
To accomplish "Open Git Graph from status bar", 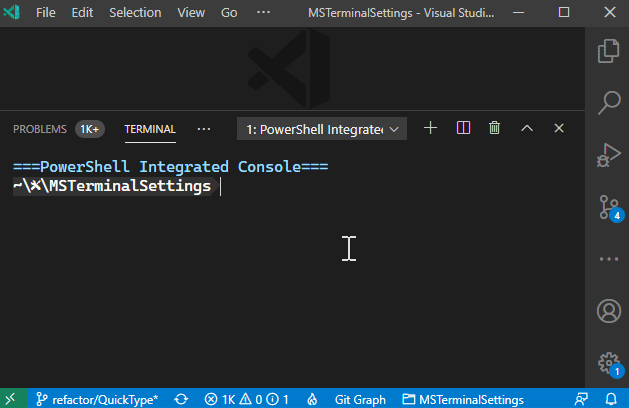I will click(x=360, y=400).
